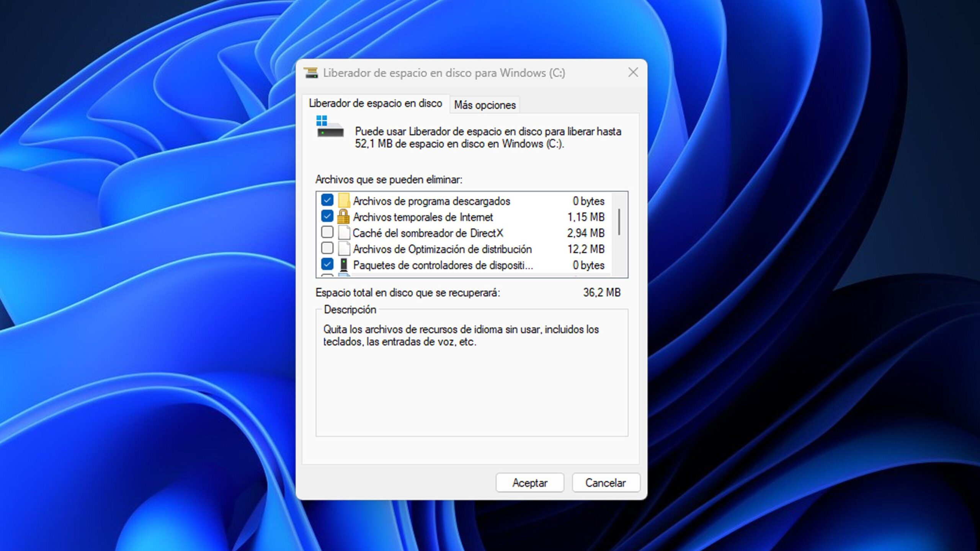Enable the Caché del sombreador de DirectX checkbox
980x551 pixels.
(327, 233)
